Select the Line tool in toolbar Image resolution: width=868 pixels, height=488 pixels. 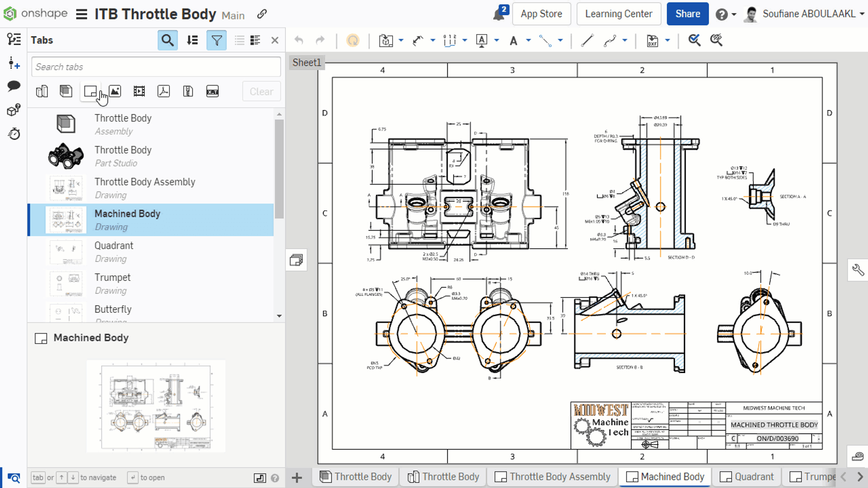(x=587, y=40)
